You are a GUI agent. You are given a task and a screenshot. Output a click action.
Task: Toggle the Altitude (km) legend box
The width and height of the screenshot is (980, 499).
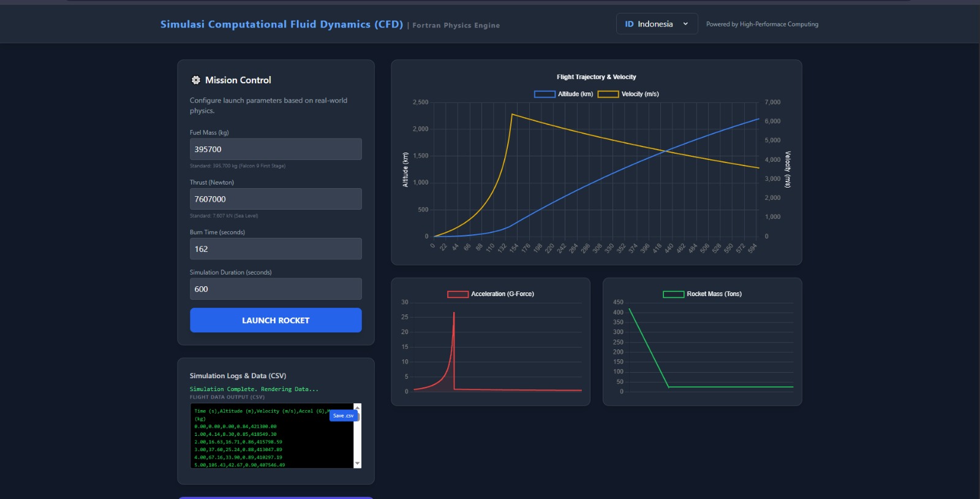pos(545,94)
